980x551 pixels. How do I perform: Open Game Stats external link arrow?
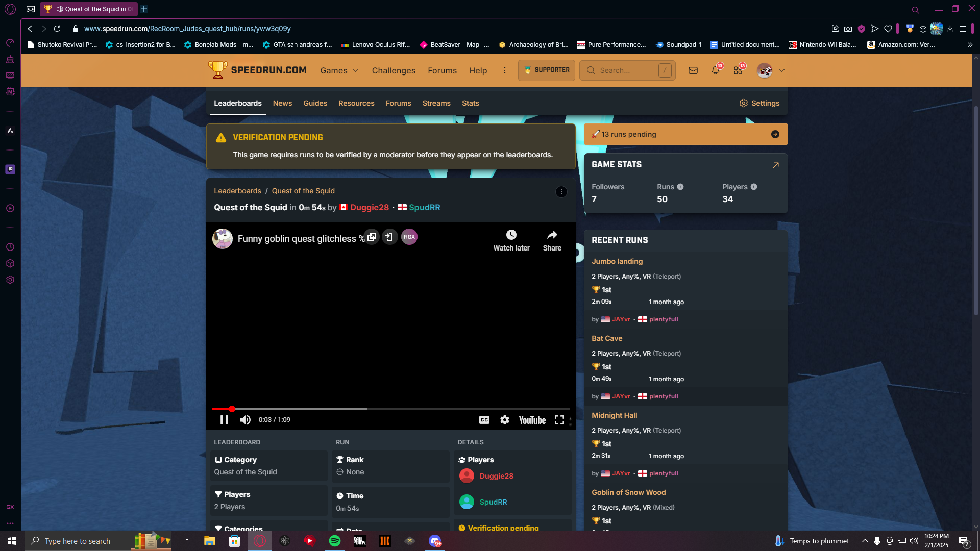[775, 165]
